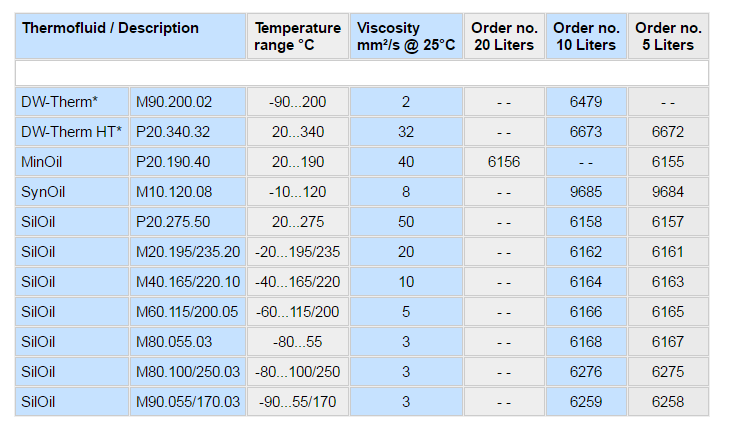The image size is (734, 425).
Task: Click order number 9684
Action: click(668, 192)
